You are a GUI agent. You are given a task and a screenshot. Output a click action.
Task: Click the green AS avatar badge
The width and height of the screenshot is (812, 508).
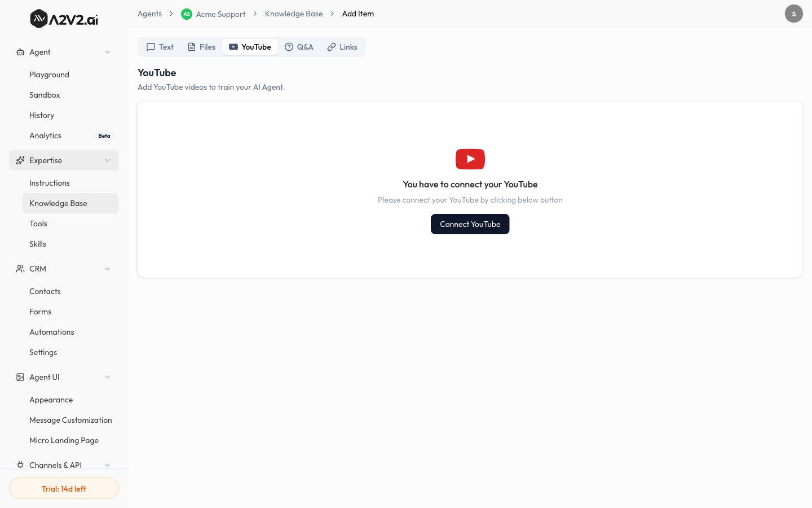[x=187, y=14]
